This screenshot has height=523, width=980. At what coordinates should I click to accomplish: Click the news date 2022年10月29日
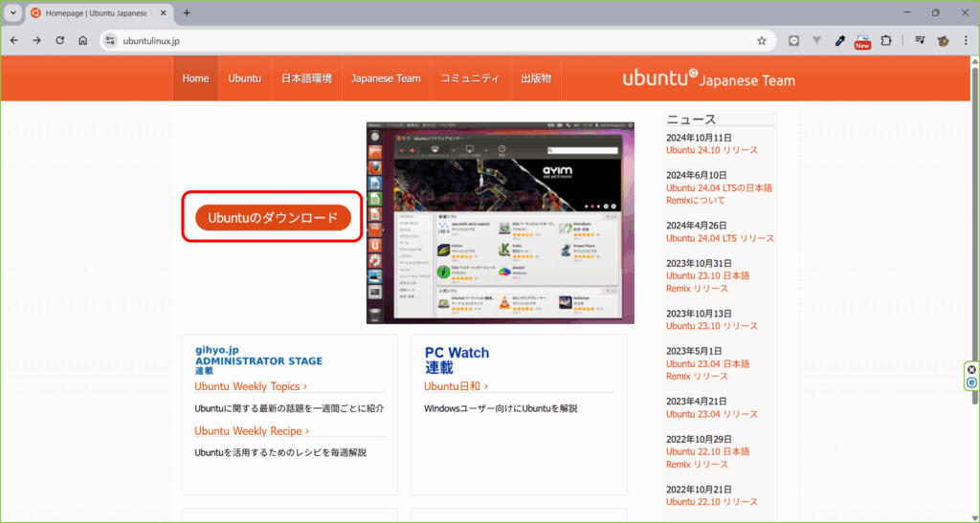pos(699,440)
